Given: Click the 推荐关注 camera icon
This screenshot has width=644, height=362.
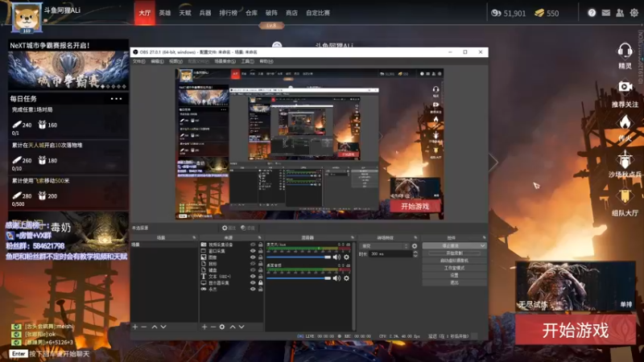Looking at the screenshot, I should (625, 87).
